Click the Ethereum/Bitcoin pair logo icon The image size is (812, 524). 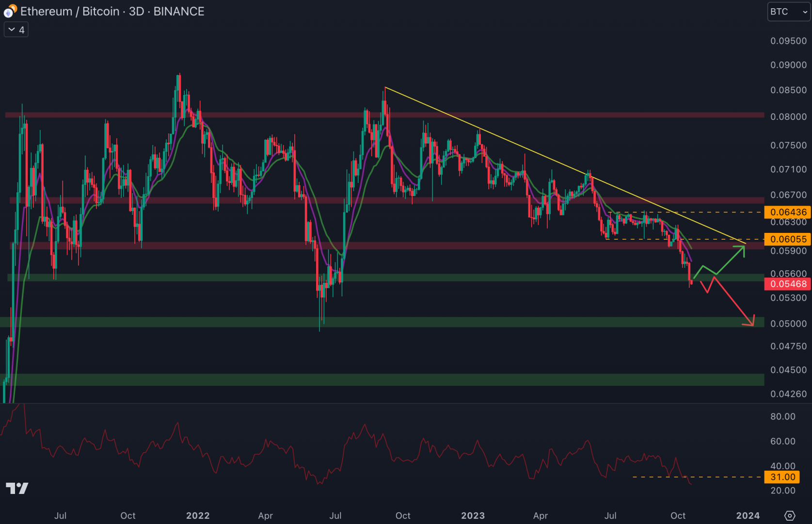point(10,11)
